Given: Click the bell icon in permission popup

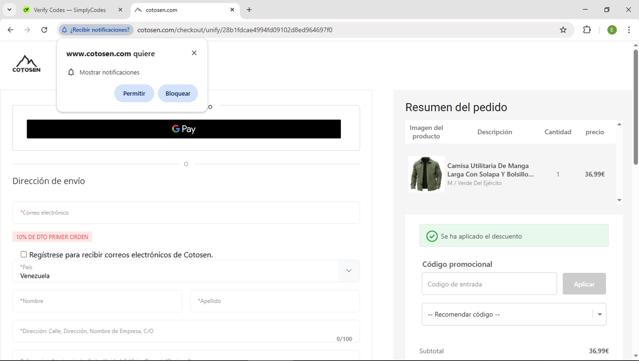Looking at the screenshot, I should (x=71, y=72).
